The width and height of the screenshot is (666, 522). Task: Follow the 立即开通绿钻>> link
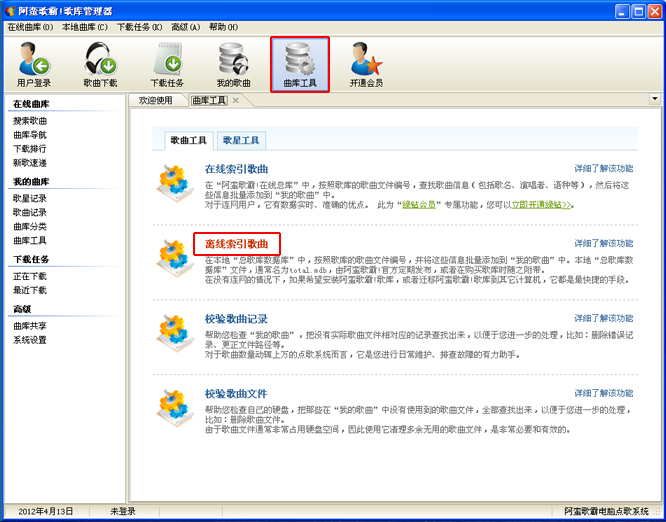541,205
